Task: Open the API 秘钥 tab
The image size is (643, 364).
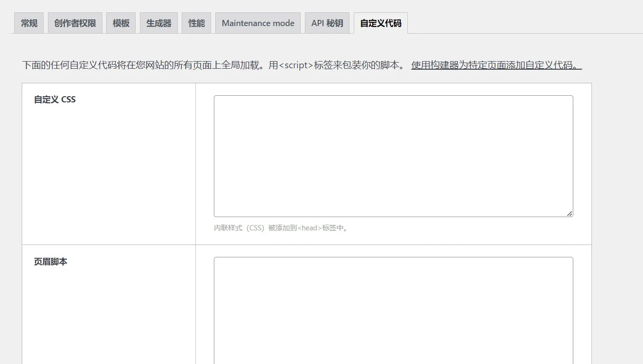Action: tap(327, 23)
